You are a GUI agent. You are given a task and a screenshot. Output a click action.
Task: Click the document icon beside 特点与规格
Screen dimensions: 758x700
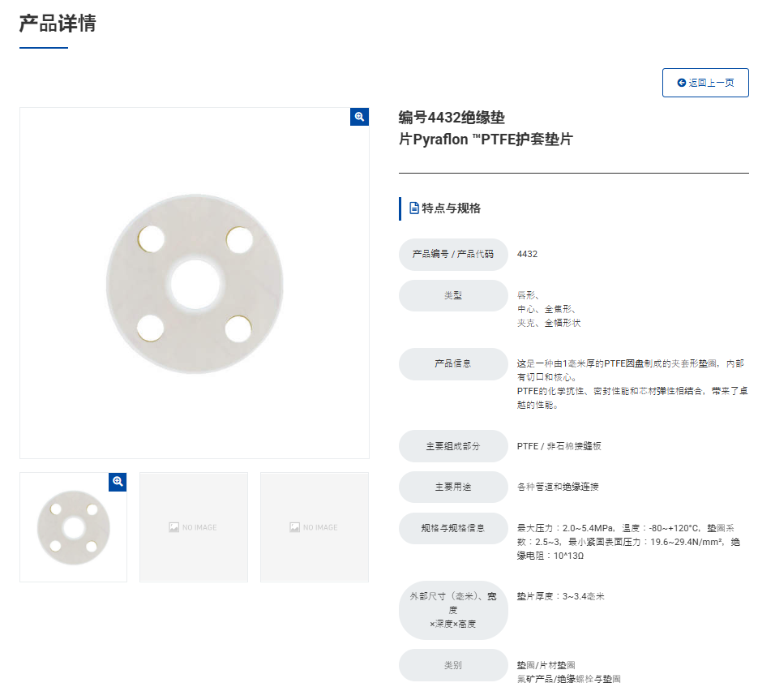(x=414, y=208)
